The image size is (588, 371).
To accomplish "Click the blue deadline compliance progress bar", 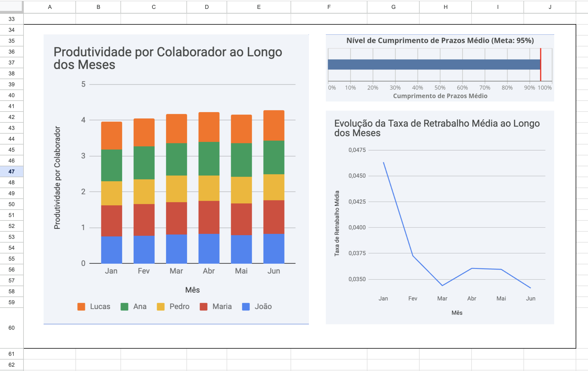I will [x=433, y=65].
